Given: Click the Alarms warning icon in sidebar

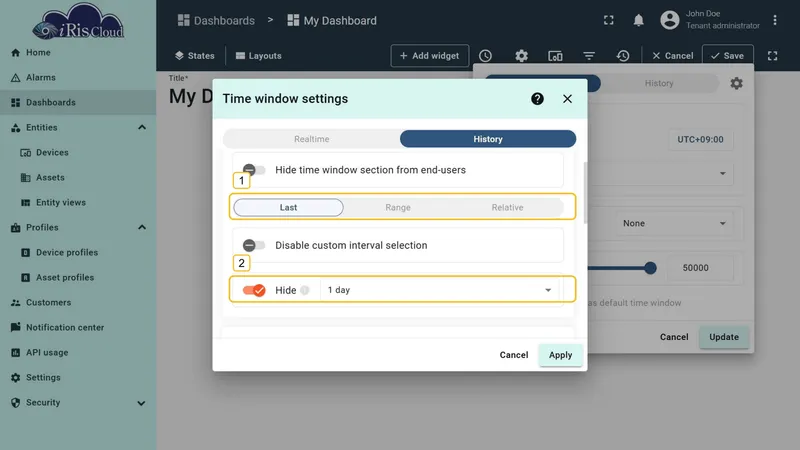Looking at the screenshot, I should (x=16, y=78).
